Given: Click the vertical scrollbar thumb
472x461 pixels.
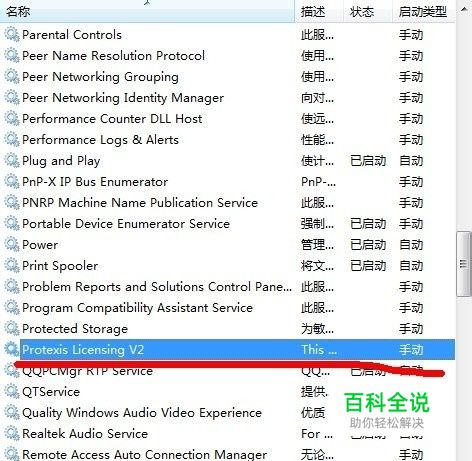Looking at the screenshot, I should (x=463, y=264).
